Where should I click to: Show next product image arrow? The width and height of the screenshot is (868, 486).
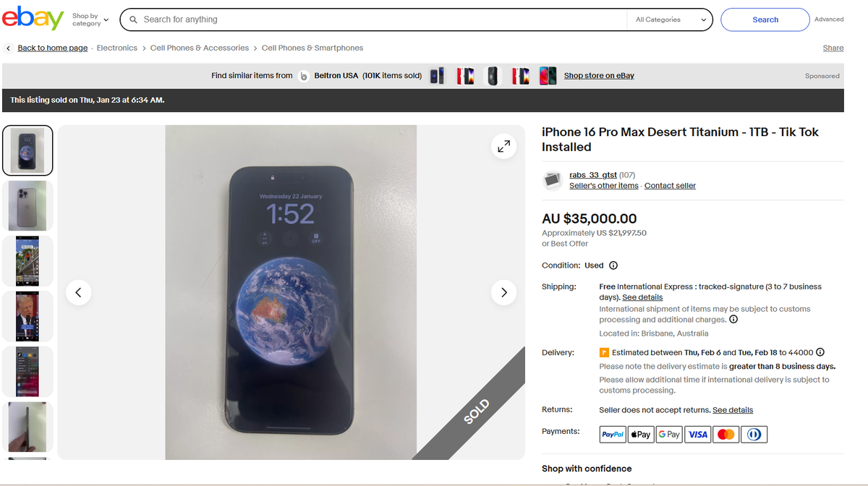[x=504, y=293]
